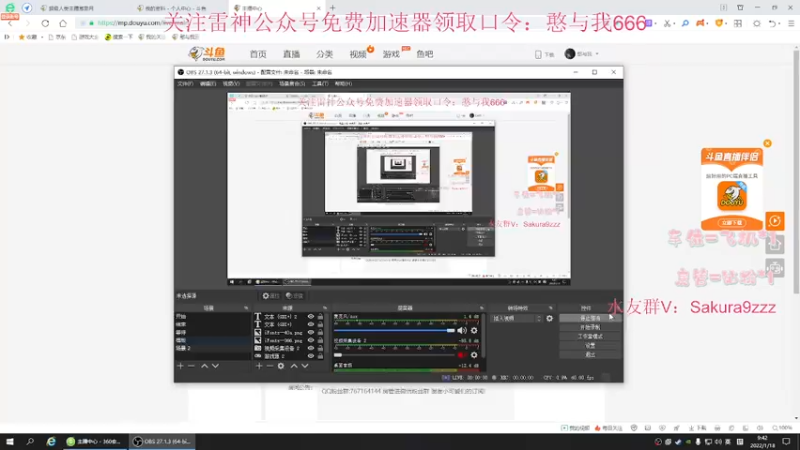Screen dimensions: 800x450
Task: Pop out the Sources dock panel icon
Action: tap(325, 308)
